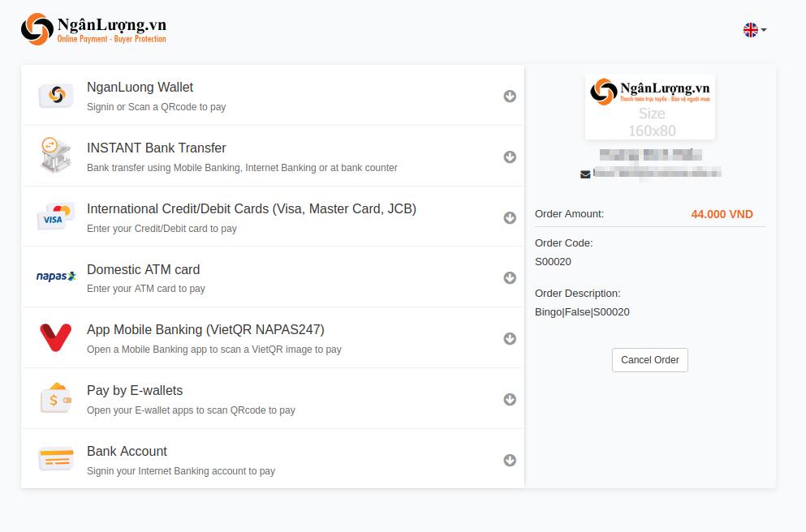Image resolution: width=806 pixels, height=532 pixels.
Task: Click 'Open your E-wallet apps to scan QRcode'
Action: pos(192,410)
